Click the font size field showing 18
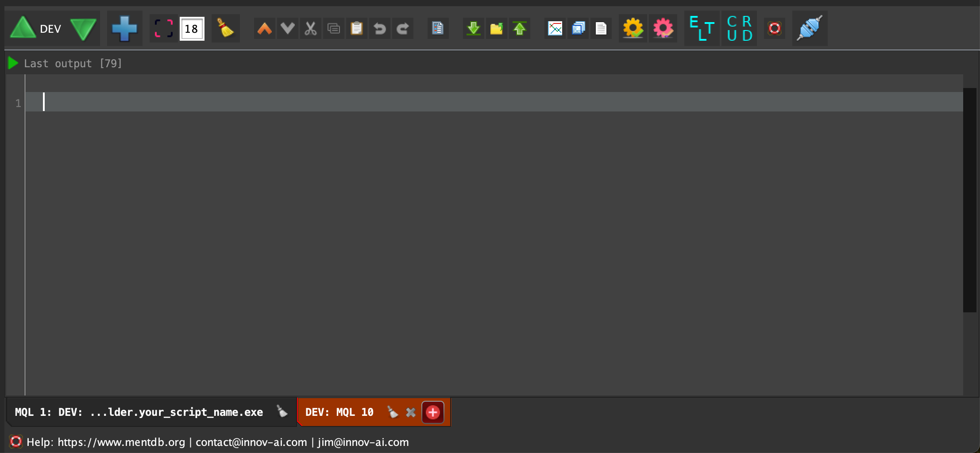The height and width of the screenshot is (453, 980). [x=192, y=29]
